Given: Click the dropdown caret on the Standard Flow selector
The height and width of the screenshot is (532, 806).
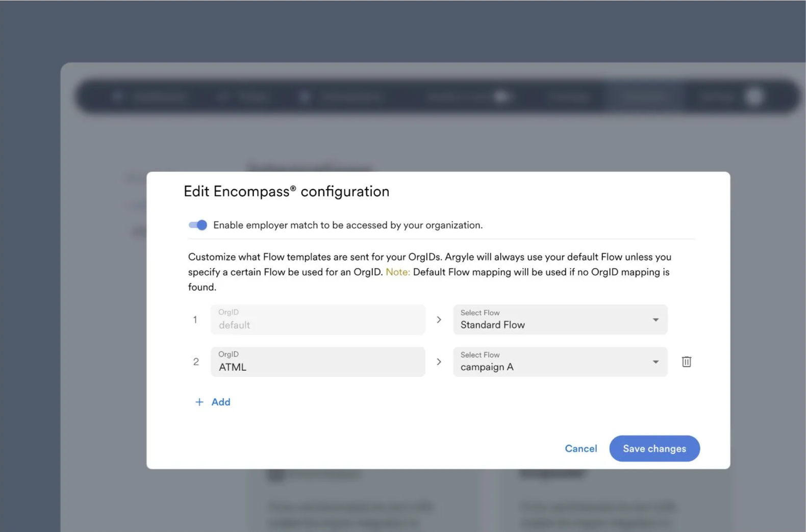Looking at the screenshot, I should coord(656,320).
